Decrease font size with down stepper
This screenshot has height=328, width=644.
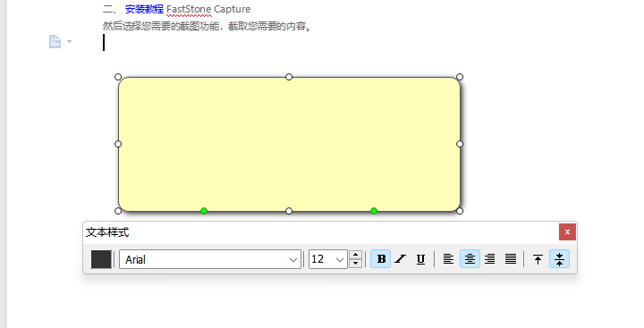(356, 264)
